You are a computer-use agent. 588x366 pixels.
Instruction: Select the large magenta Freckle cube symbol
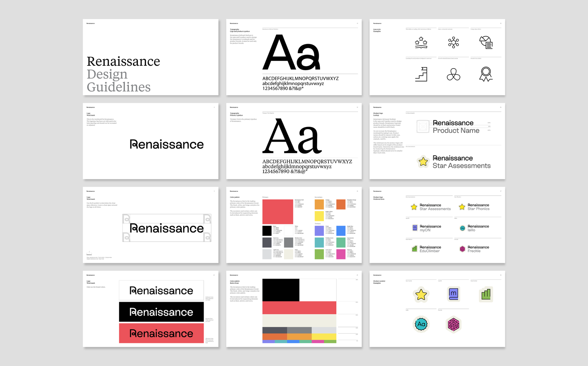click(x=453, y=325)
